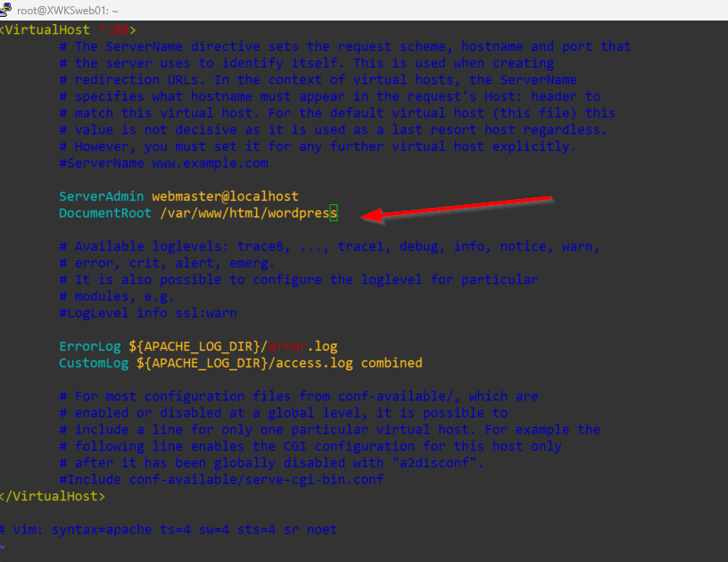Click the vim: syntax=apache modeline
Screen dimensions: 728x562
[x=169, y=530]
